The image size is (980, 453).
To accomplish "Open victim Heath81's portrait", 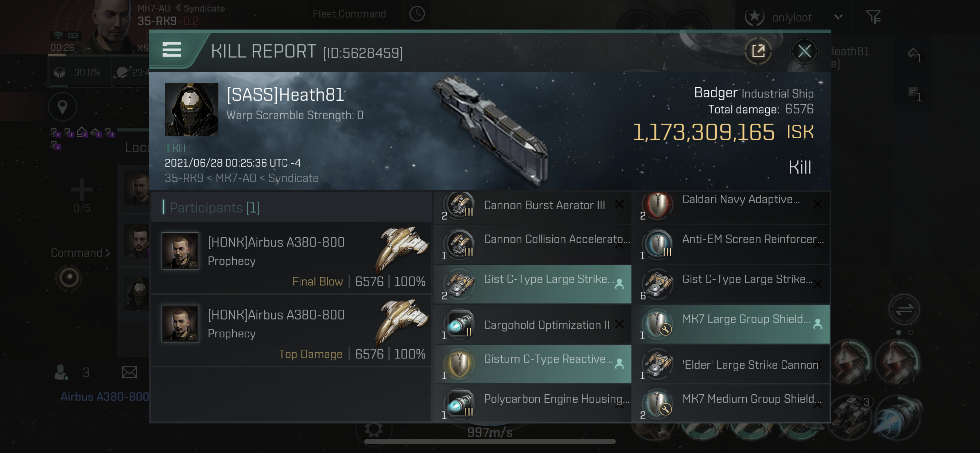I will (x=191, y=110).
